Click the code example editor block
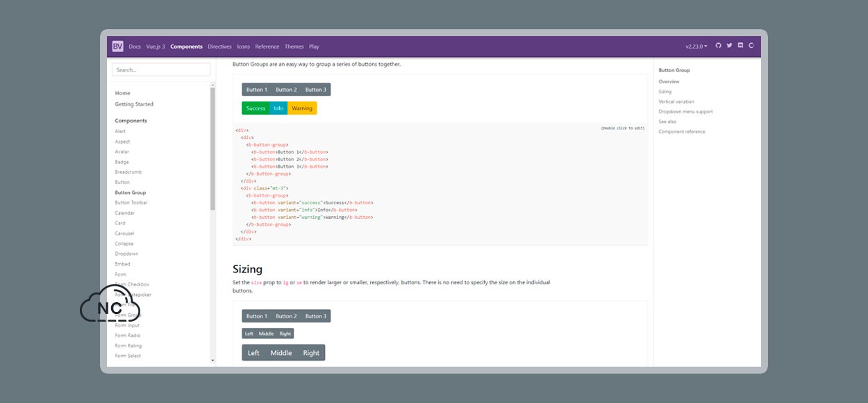Viewport: 868px width, 403px height. (440, 184)
